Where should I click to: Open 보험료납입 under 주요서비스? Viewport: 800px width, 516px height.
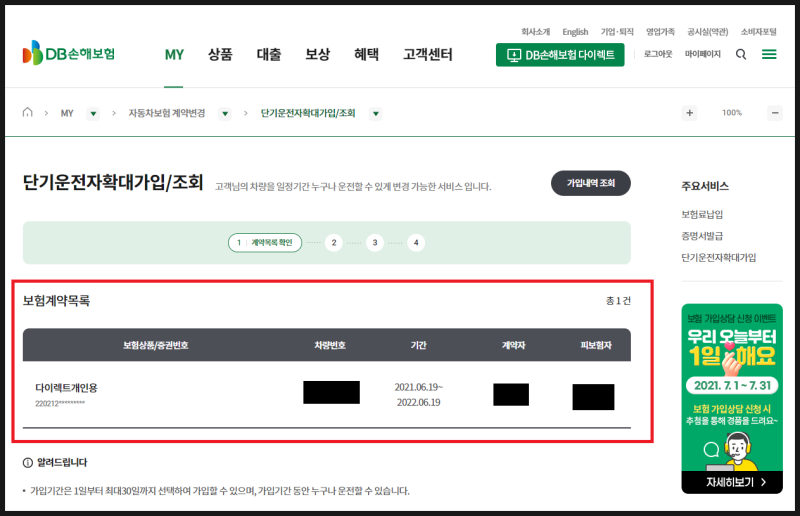click(702, 214)
